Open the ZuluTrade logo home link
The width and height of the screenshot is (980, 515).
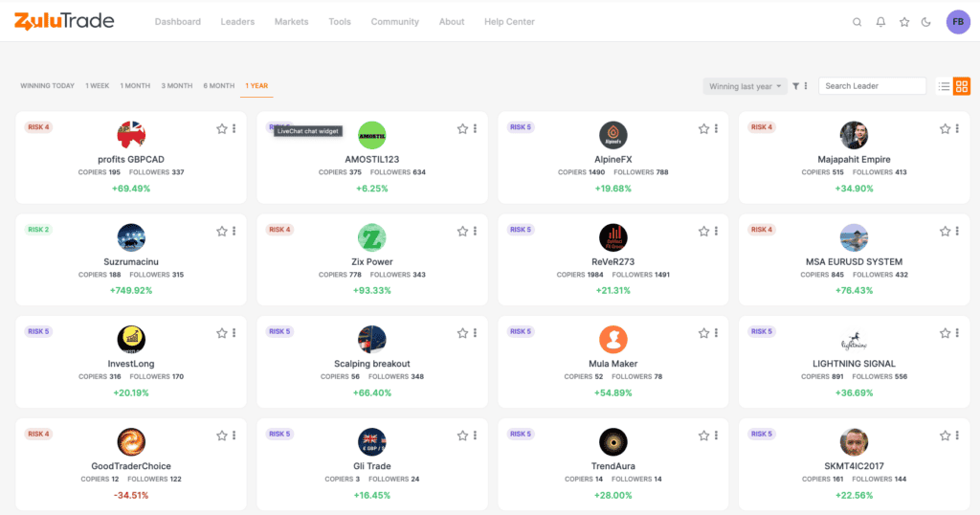tap(64, 21)
